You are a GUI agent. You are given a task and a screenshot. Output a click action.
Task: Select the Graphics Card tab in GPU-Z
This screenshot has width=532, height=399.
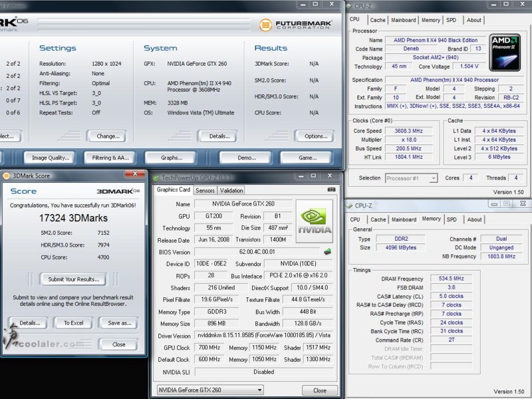coord(174,190)
